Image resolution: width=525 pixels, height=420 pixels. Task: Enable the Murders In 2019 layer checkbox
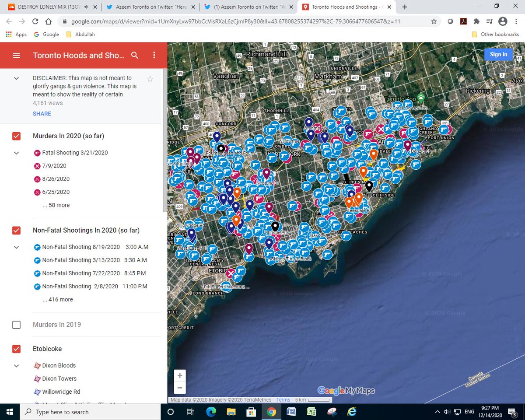click(x=16, y=325)
